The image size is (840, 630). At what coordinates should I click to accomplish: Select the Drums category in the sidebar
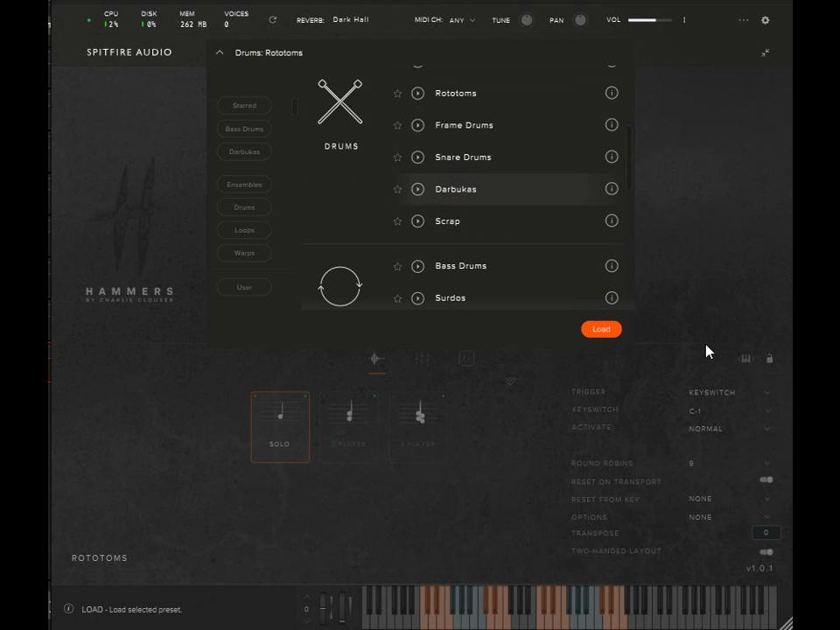pos(244,207)
